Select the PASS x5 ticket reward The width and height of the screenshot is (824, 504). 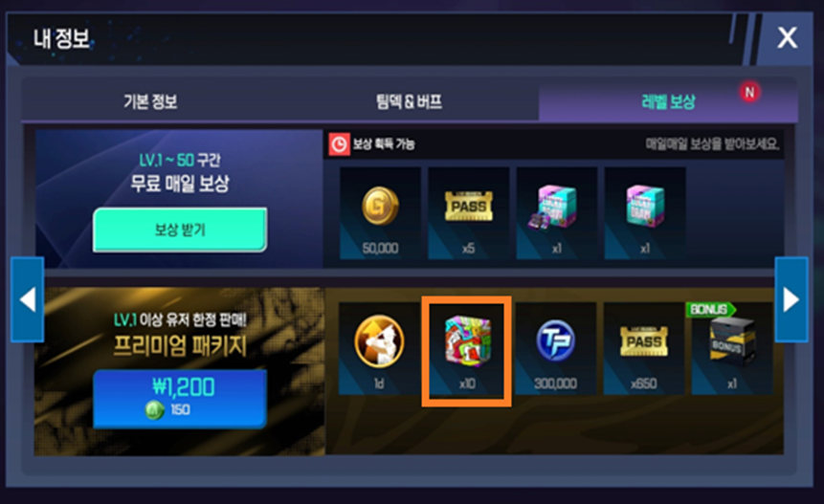click(x=468, y=213)
